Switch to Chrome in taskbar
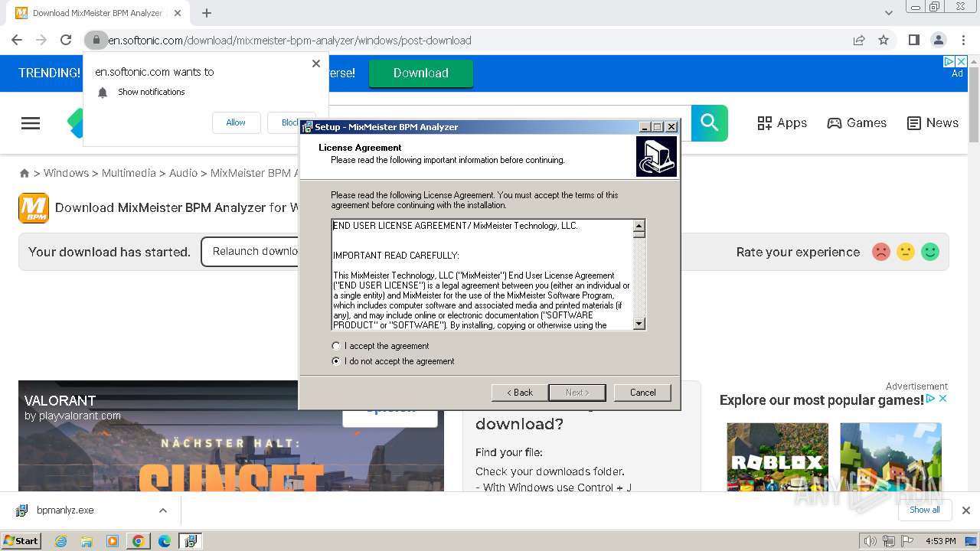This screenshot has height=551, width=980. [139, 541]
